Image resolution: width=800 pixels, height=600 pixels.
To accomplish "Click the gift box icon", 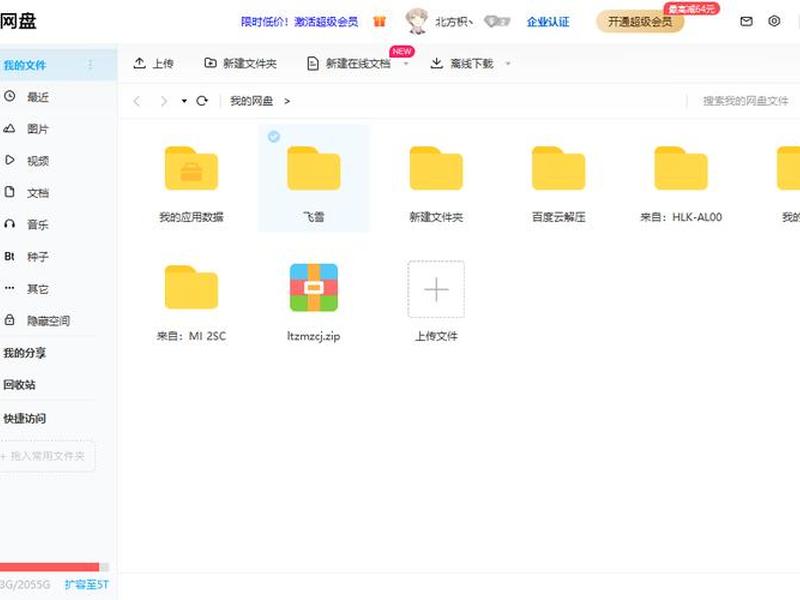I will (380, 21).
